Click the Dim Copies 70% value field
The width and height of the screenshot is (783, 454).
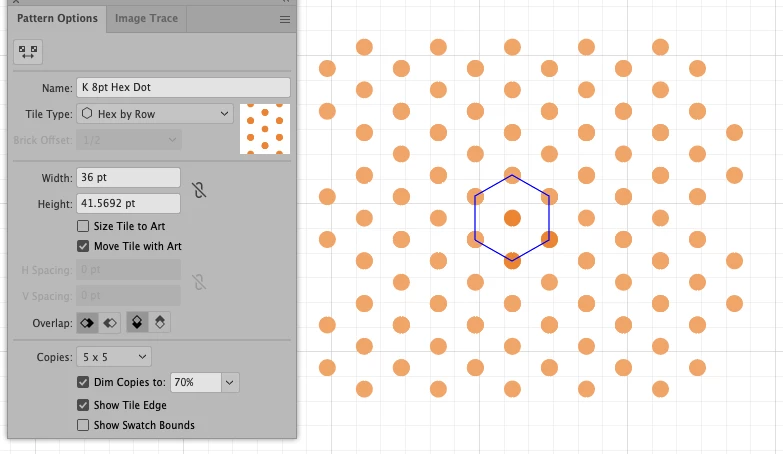coord(196,383)
